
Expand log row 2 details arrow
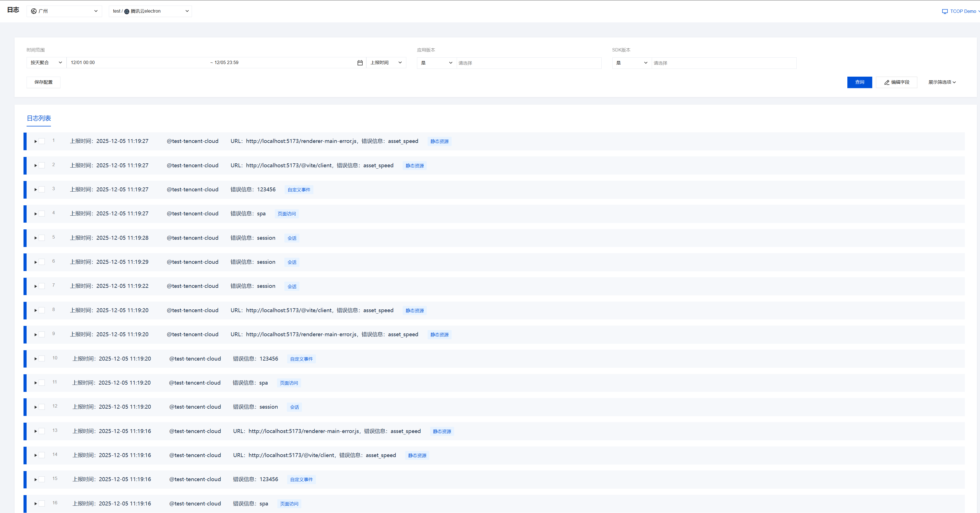point(35,165)
